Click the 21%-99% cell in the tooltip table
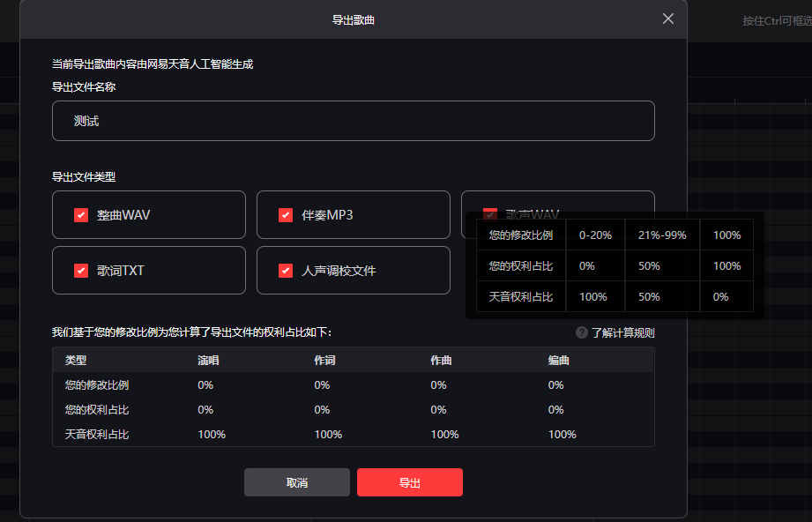812x522 pixels. [662, 235]
